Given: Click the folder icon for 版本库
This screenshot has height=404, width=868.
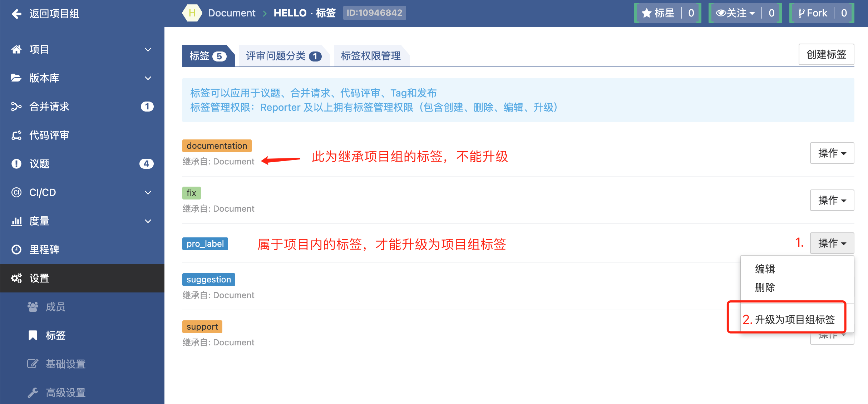Looking at the screenshot, I should click(x=16, y=78).
